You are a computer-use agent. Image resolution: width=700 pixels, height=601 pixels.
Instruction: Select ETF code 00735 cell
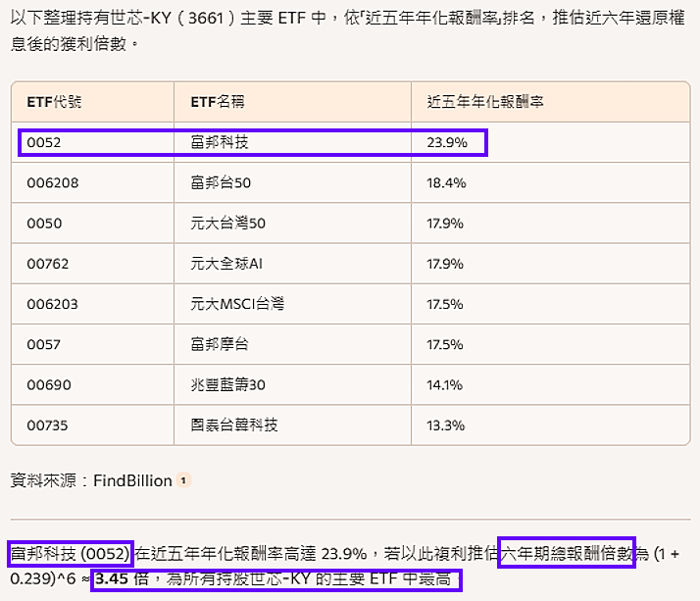click(x=93, y=426)
